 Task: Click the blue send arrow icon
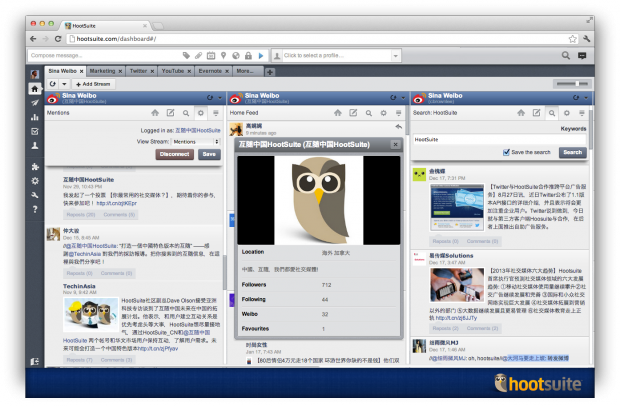coord(261,55)
